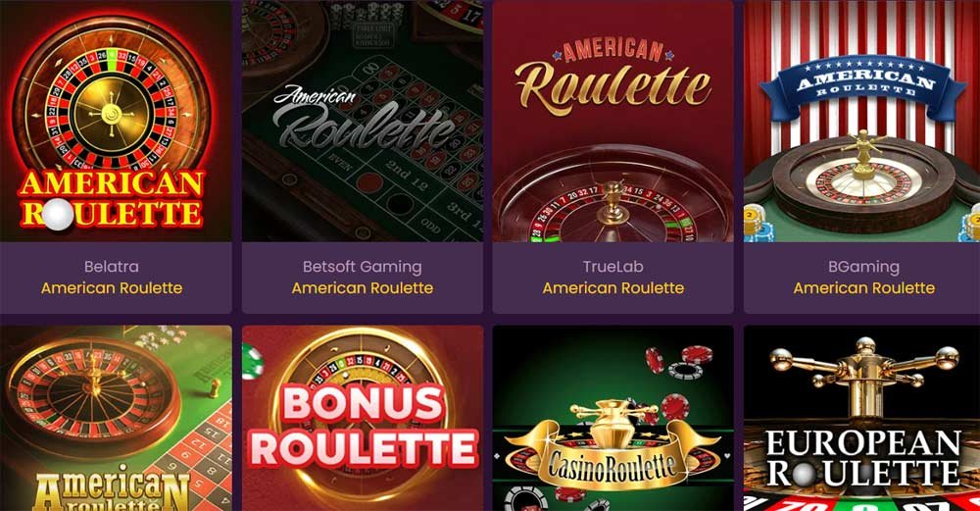Select the Belatra provider label
Viewport: 980px width, 511px height.
(112, 267)
